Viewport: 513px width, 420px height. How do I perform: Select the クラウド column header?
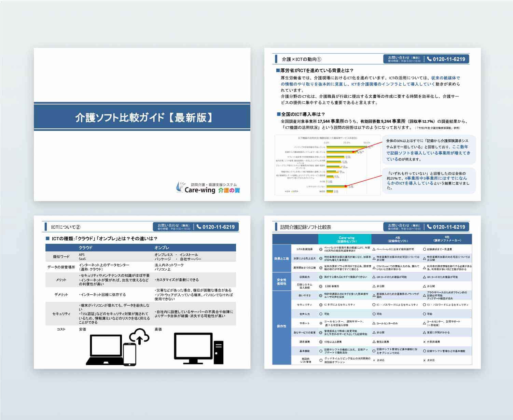(x=85, y=248)
